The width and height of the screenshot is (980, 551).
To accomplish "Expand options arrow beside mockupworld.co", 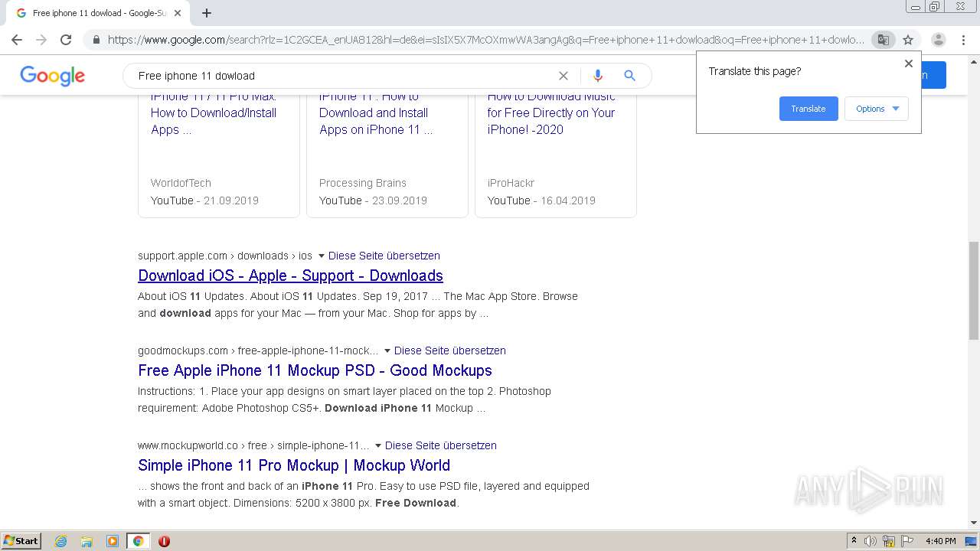I will tap(377, 445).
